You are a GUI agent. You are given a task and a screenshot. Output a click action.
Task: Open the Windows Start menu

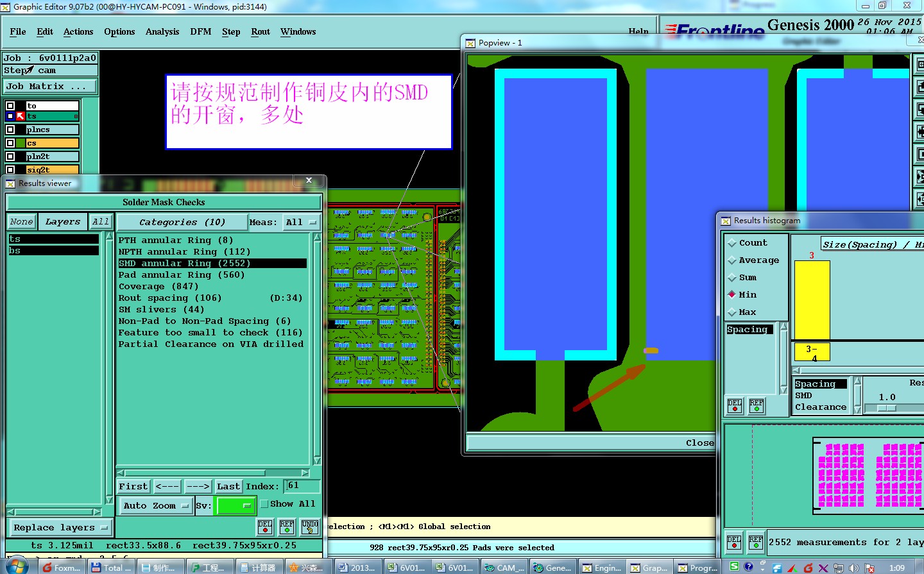[x=17, y=567]
